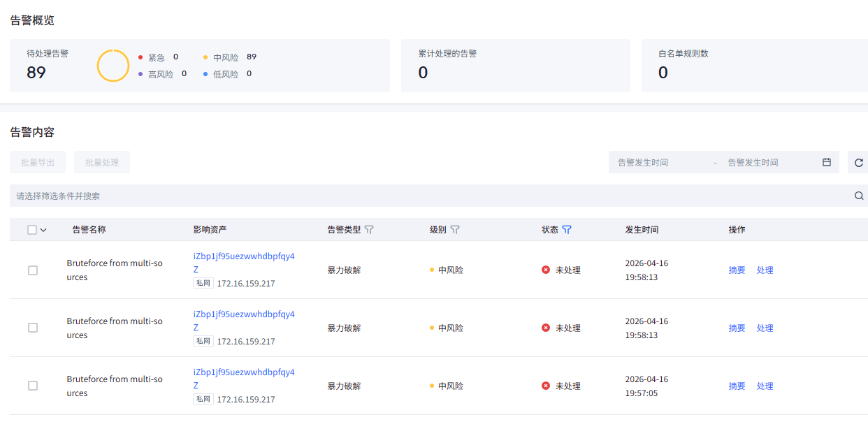Open the end 告警发生时间 date field

pyautogui.click(x=767, y=163)
